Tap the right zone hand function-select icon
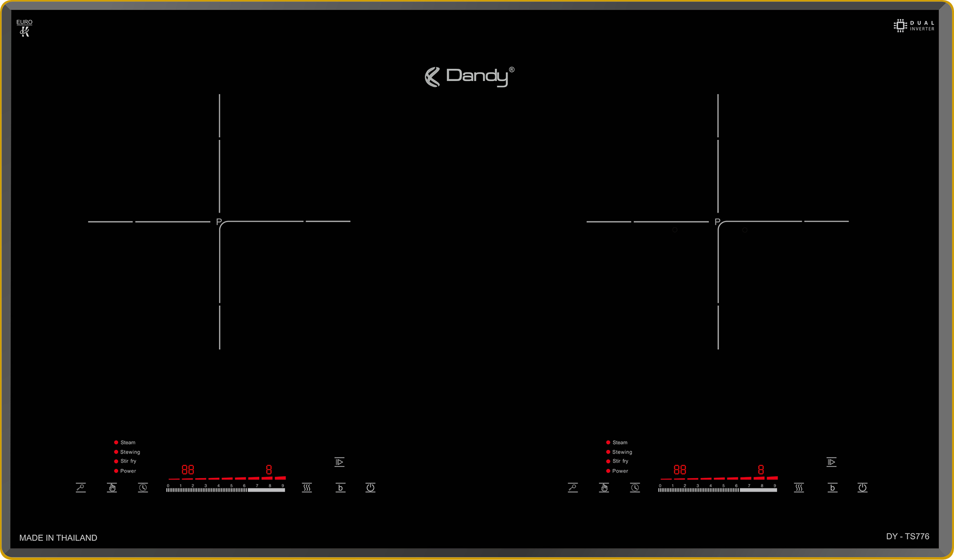954x560 pixels. point(604,487)
